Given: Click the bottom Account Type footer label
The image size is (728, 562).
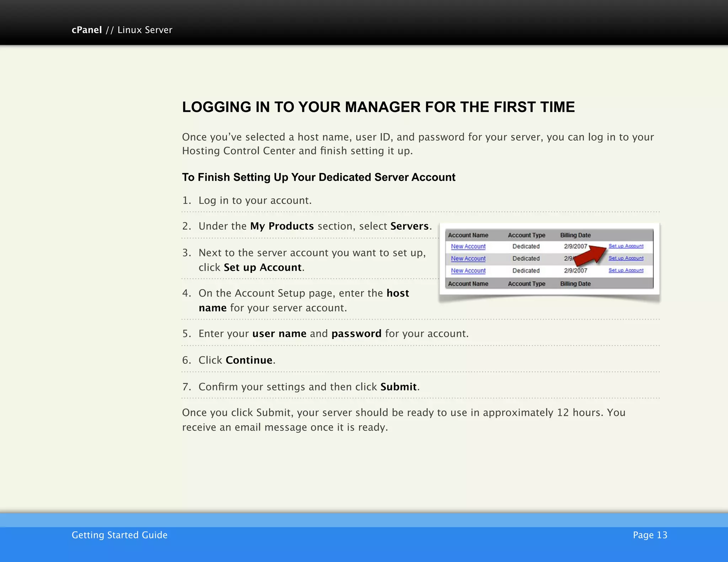Looking at the screenshot, I should (526, 283).
